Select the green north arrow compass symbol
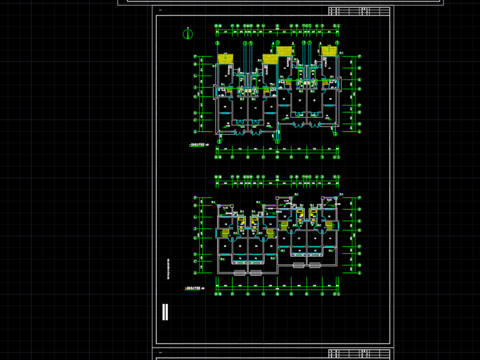Screen dimensions: 480x360 click(x=188, y=34)
